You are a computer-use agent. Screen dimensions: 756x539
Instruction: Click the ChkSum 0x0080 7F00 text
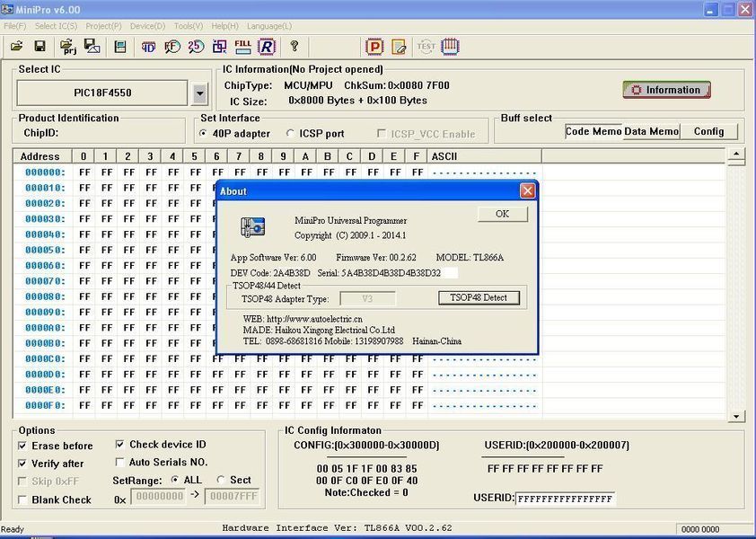click(396, 85)
